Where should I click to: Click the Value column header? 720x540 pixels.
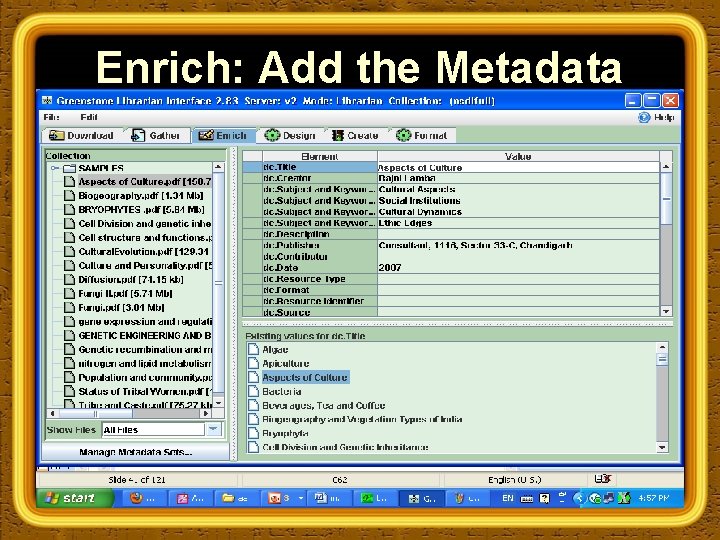(518, 156)
